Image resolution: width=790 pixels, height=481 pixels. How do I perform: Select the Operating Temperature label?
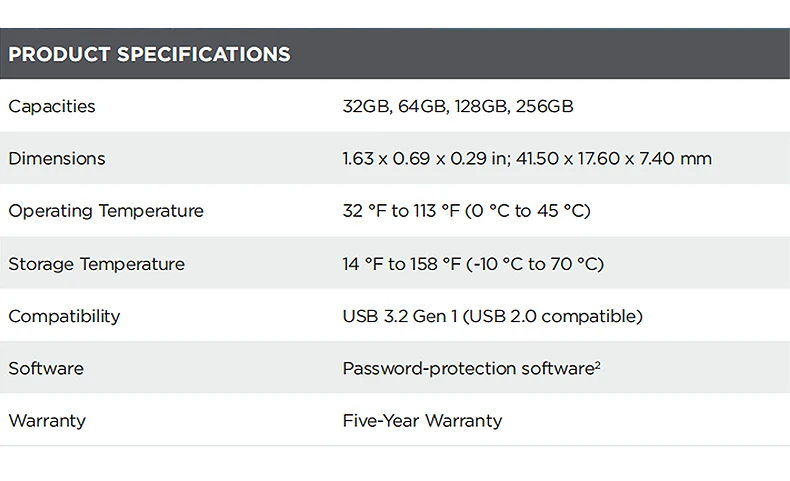click(x=106, y=211)
